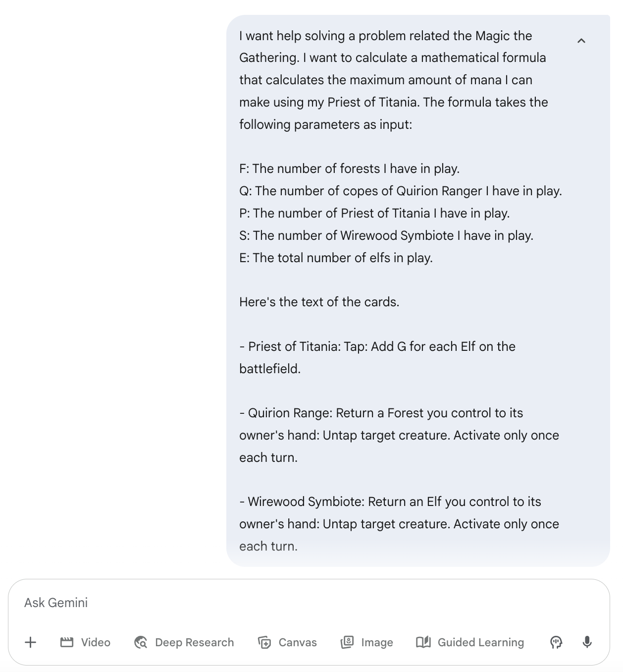The height and width of the screenshot is (672, 623).
Task: Launch Guided Learning mode
Action: 469,642
